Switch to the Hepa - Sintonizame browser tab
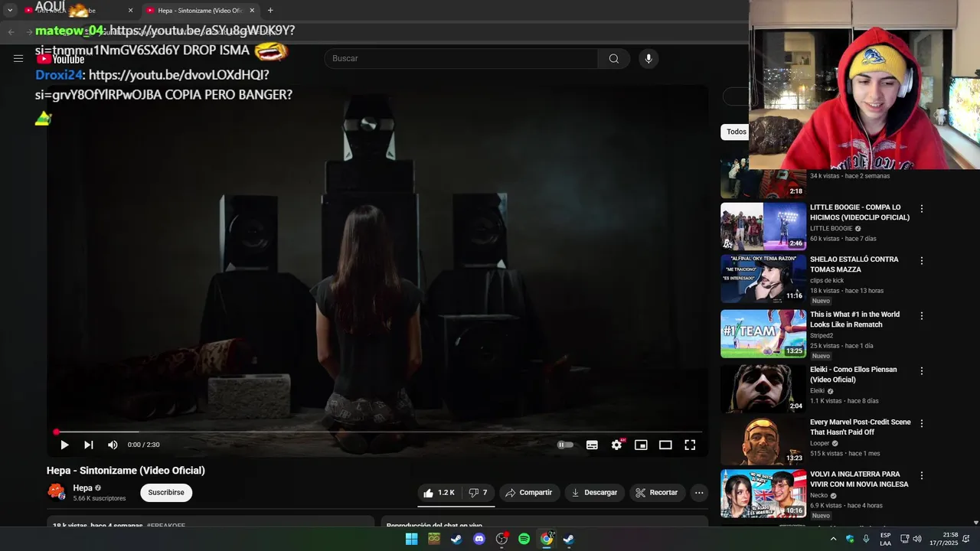The width and height of the screenshot is (980, 551). [199, 11]
